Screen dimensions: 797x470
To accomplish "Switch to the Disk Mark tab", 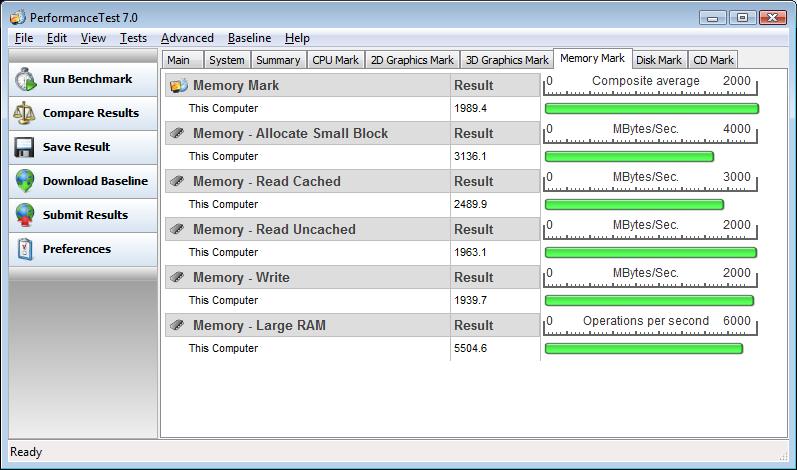I will point(659,60).
